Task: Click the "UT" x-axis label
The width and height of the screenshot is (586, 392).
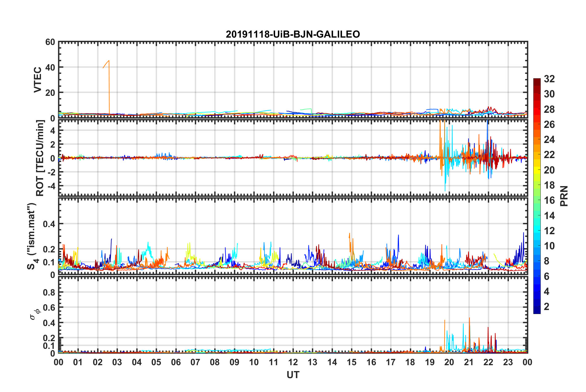Action: [293, 375]
